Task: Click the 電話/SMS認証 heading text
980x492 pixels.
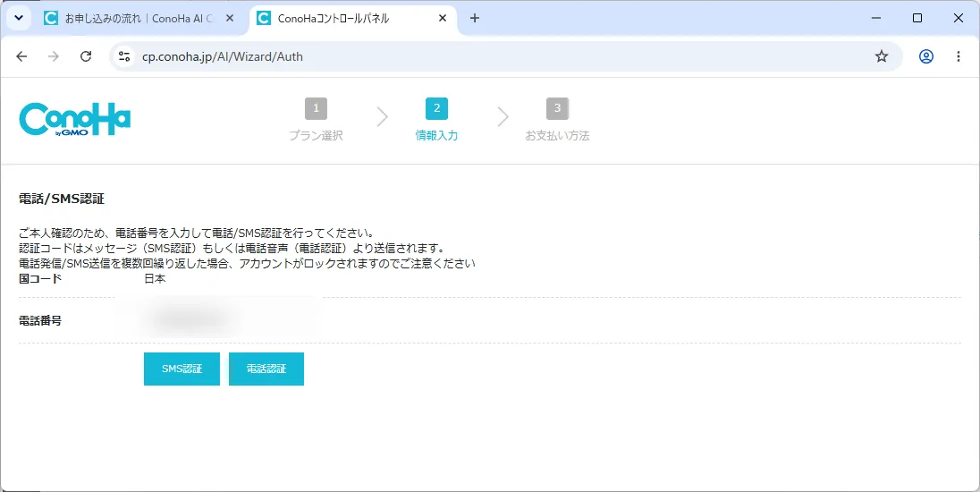Action: click(x=62, y=199)
